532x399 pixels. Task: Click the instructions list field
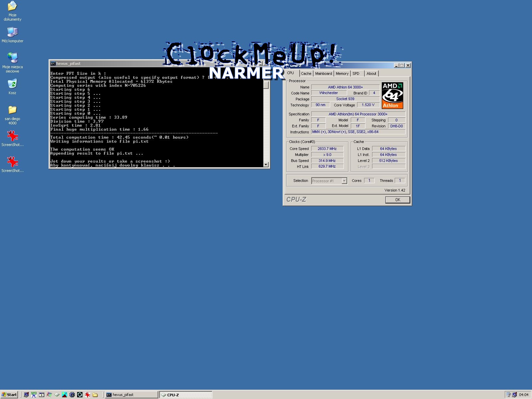click(x=358, y=132)
